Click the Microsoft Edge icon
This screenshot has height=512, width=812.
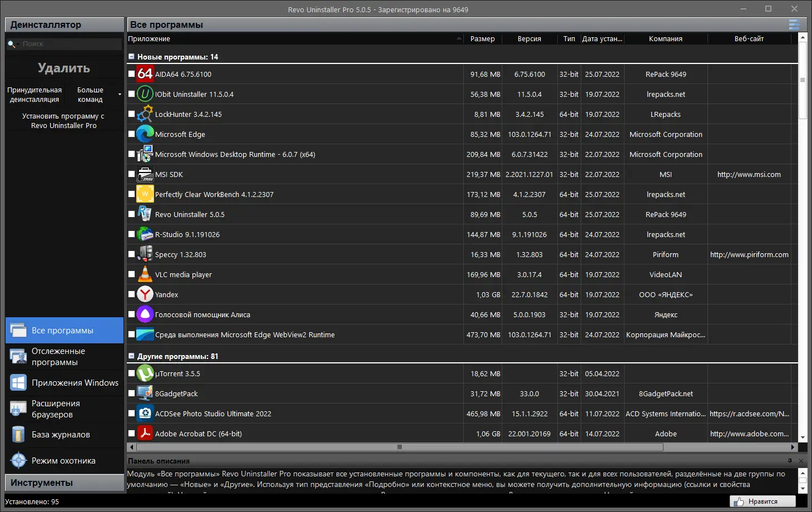(145, 134)
